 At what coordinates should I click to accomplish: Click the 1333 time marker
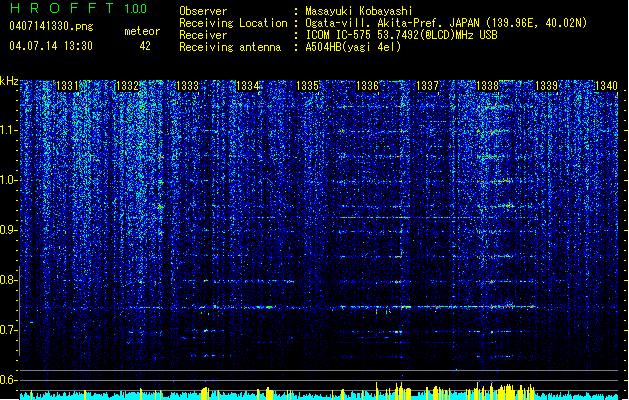pyautogui.click(x=187, y=86)
